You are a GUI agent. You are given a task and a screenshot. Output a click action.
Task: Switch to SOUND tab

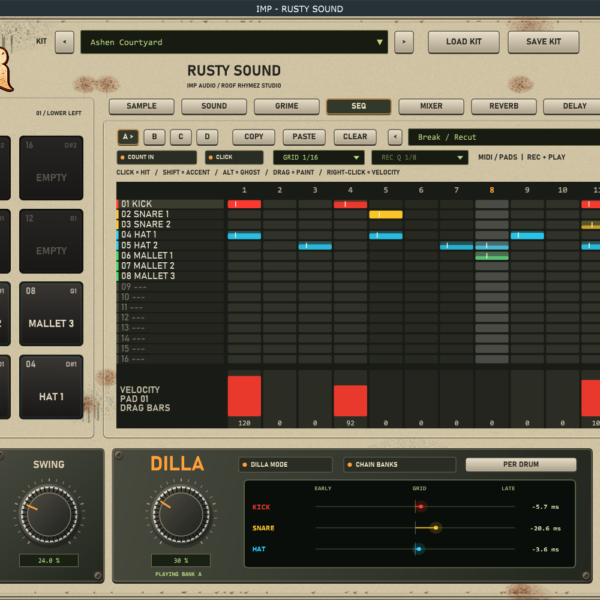(x=214, y=106)
